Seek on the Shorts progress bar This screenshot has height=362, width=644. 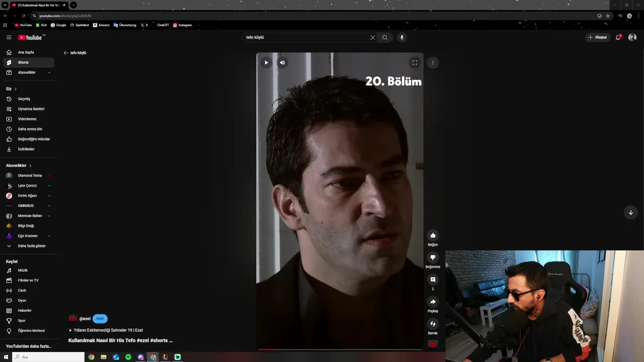tap(340, 349)
